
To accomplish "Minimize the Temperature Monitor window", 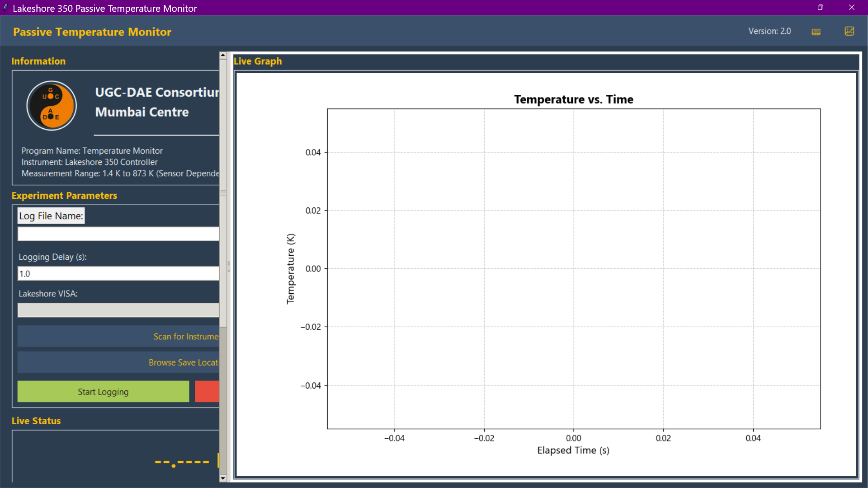I will pos(790,8).
